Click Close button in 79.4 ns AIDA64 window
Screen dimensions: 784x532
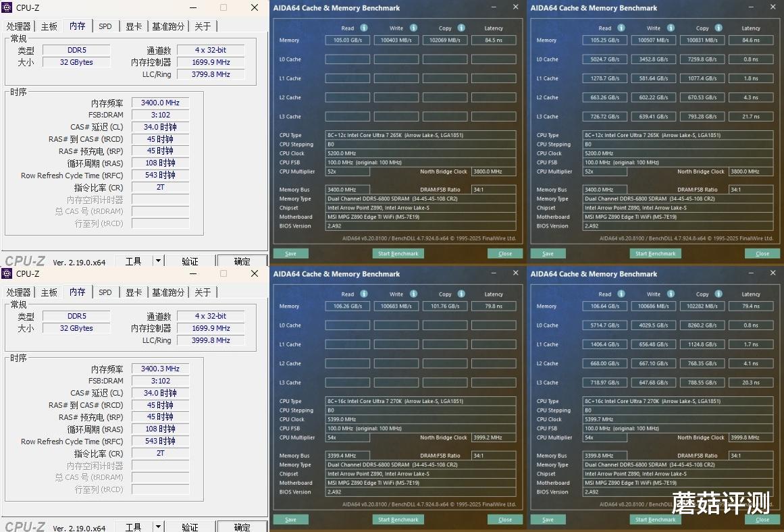click(762, 519)
